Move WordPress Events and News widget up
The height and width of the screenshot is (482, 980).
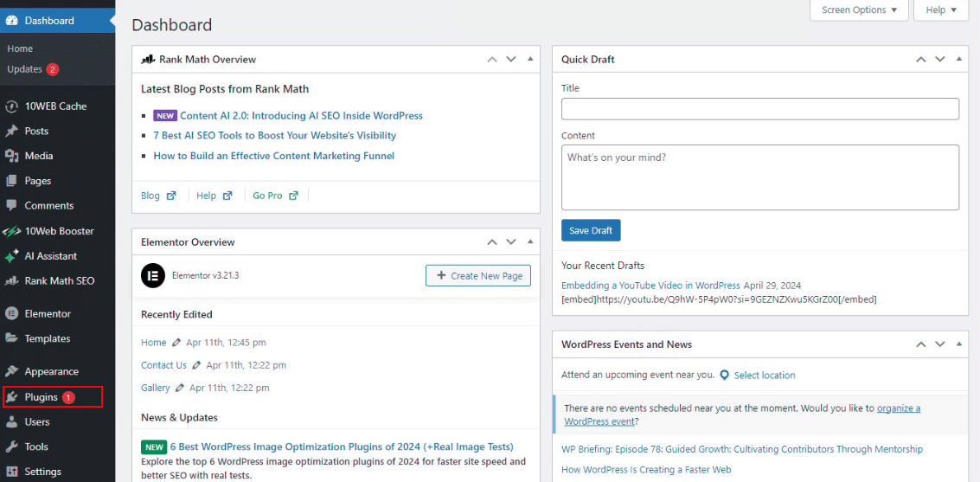point(920,344)
